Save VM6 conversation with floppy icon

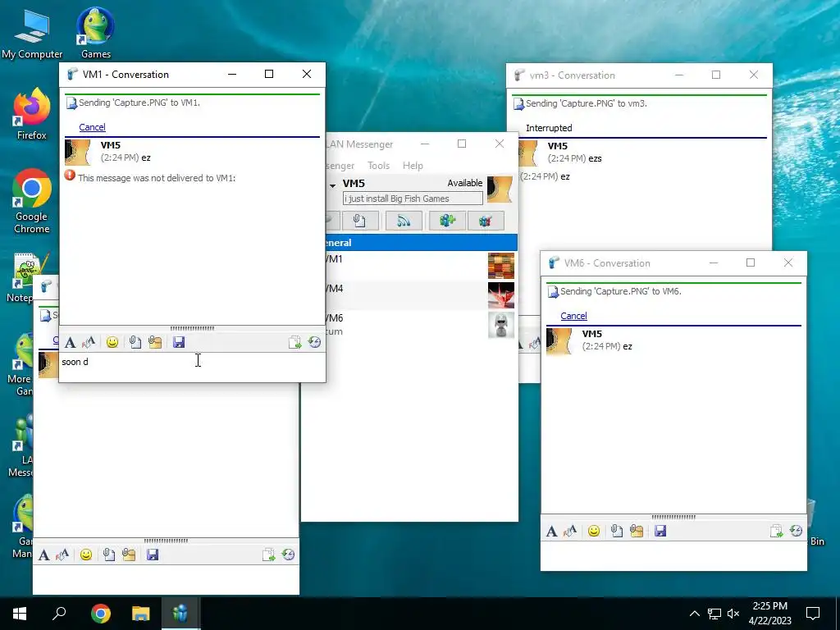[x=660, y=531]
